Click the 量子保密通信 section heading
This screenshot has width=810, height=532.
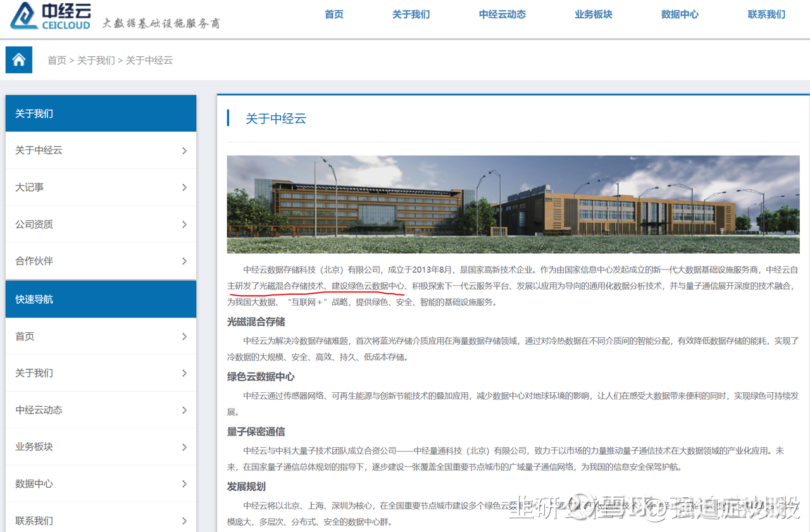coord(256,431)
